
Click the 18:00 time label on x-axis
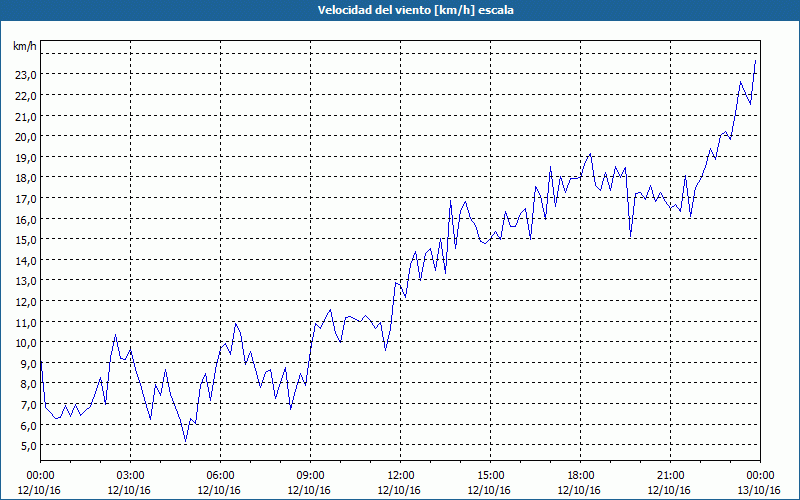(x=580, y=476)
